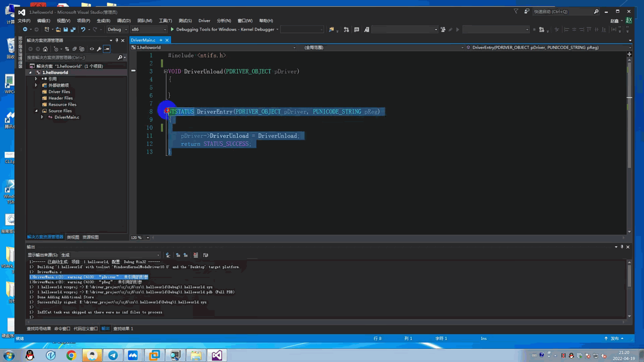Toggle auto-hide pin of Solution Explorer panel
Screen dimensions: 644x362
coord(117,40)
